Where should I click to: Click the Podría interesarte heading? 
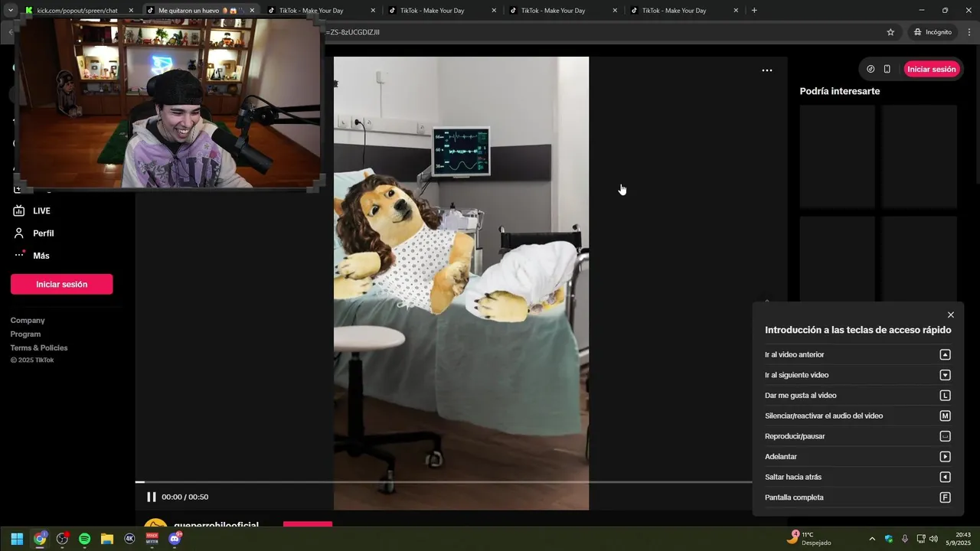click(840, 91)
